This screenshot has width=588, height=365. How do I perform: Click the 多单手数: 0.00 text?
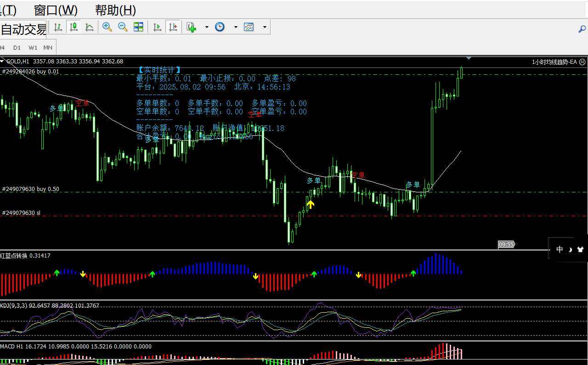215,103
